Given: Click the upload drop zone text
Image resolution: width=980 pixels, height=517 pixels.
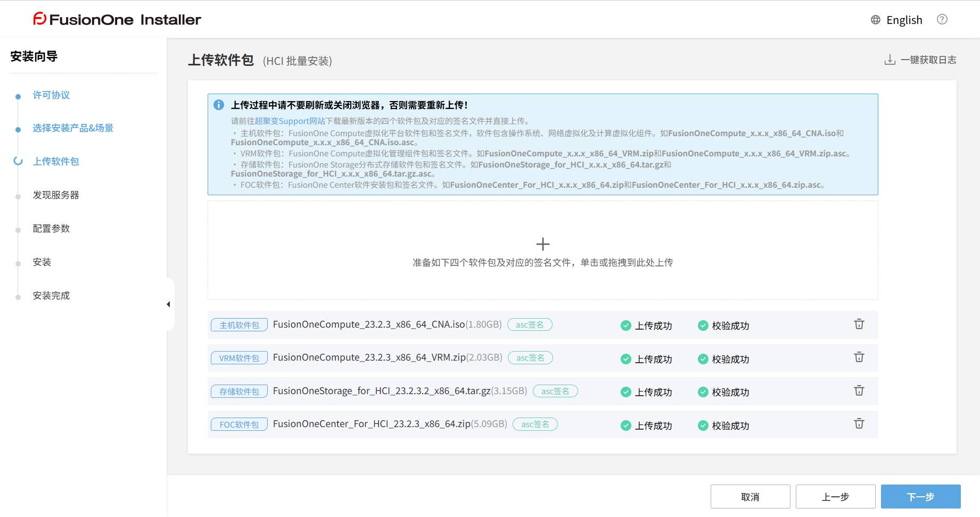Looking at the screenshot, I should 542,262.
